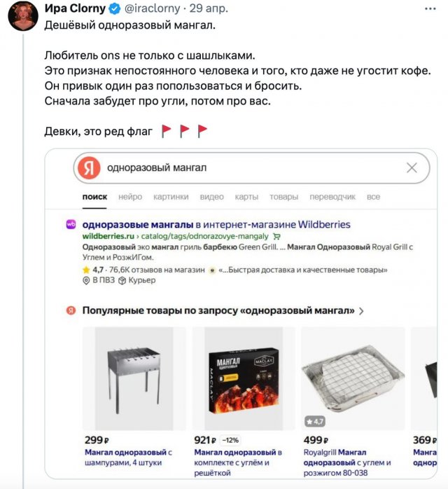The height and width of the screenshot is (489, 448).
Task: Click the red Yandex logo in search bar
Action: point(87,168)
